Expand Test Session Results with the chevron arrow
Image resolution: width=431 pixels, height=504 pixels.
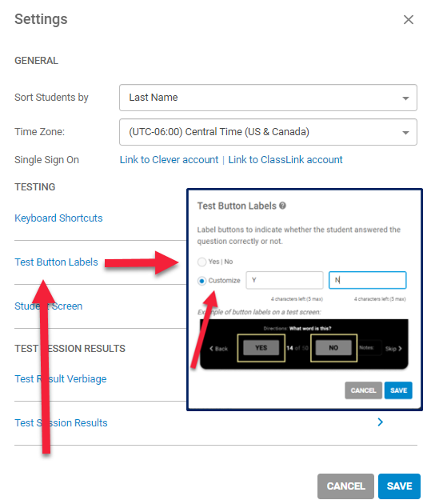381,422
